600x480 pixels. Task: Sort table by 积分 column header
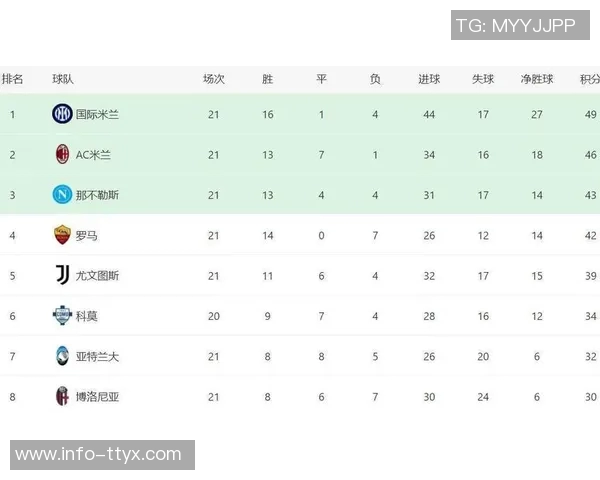(589, 79)
